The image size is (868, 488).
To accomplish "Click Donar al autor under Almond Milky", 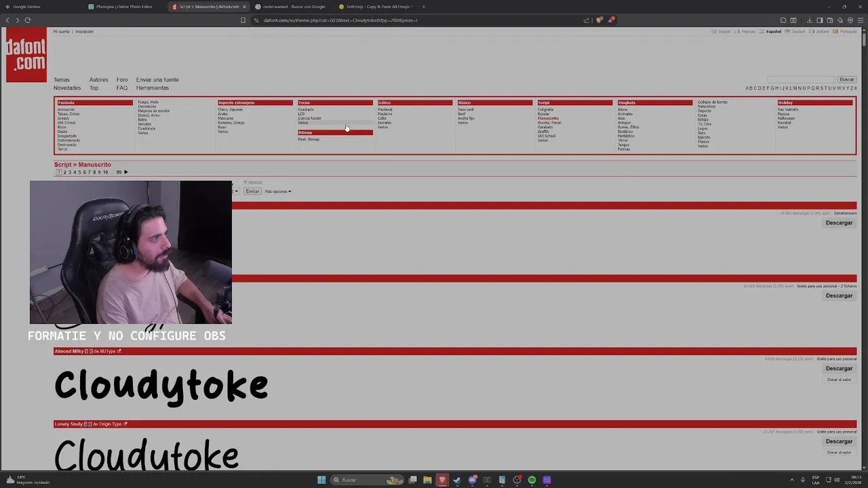I will click(x=839, y=380).
